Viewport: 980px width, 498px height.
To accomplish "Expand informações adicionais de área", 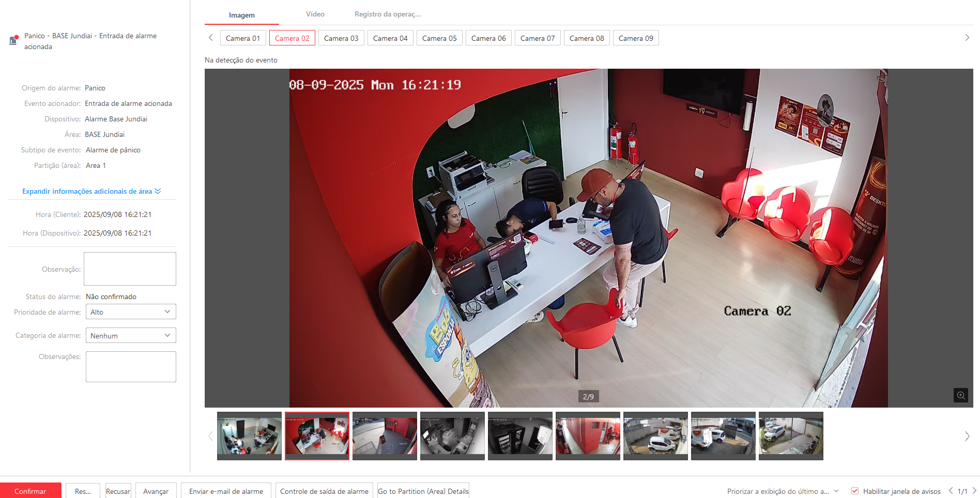I will 91,191.
